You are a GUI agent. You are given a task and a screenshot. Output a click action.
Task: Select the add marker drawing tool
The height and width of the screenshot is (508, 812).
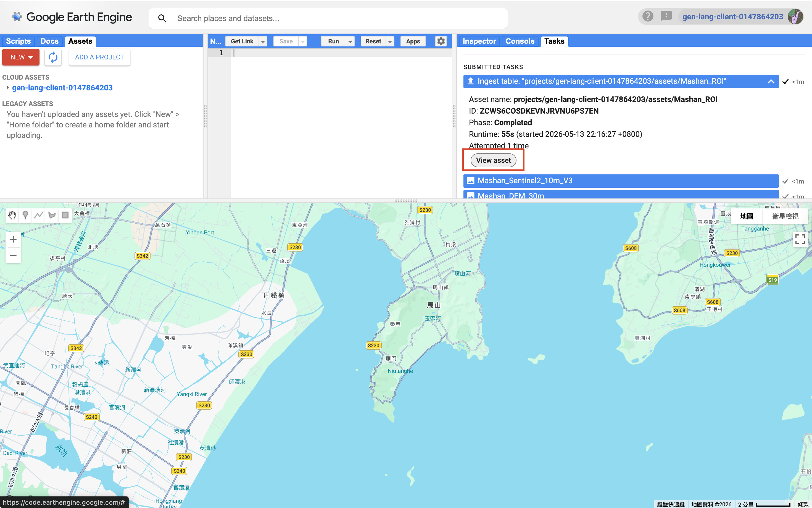(25, 215)
